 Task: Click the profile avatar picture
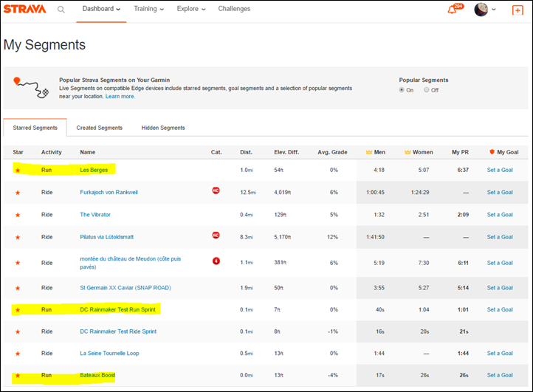tap(481, 10)
